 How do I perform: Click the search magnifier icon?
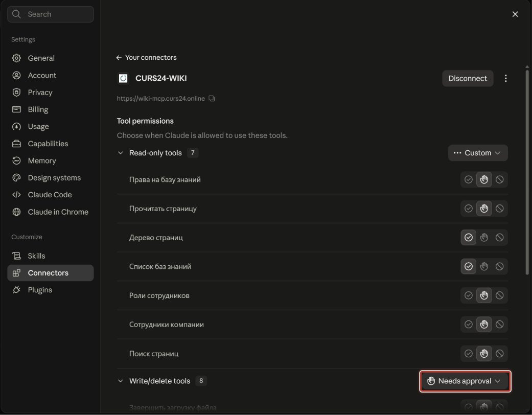point(16,14)
